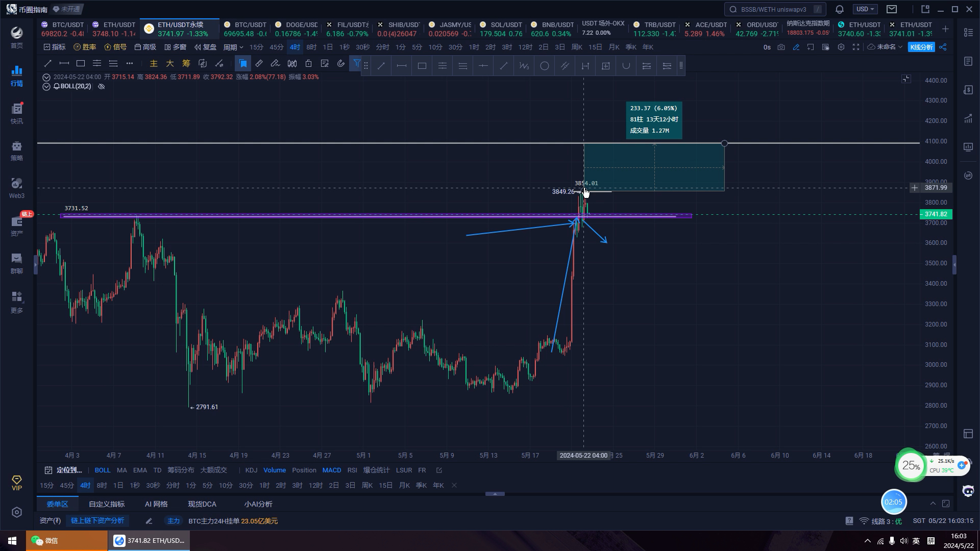Open the mail envelope icon
980x551 pixels.
[x=892, y=9]
